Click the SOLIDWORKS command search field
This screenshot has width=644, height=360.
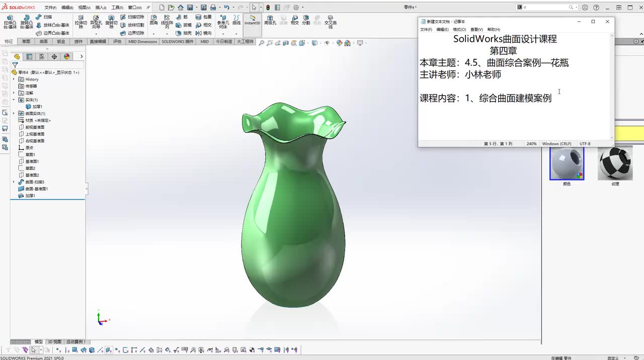546,8
